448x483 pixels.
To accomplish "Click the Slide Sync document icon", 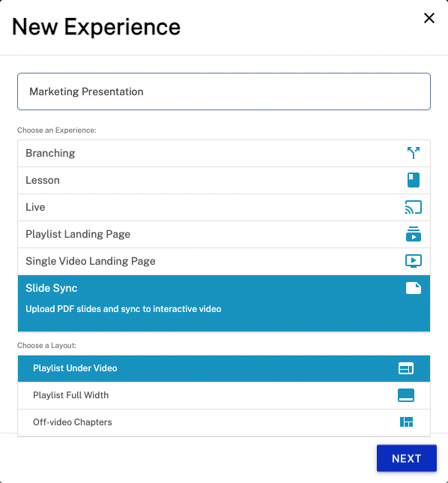I will (x=414, y=288).
